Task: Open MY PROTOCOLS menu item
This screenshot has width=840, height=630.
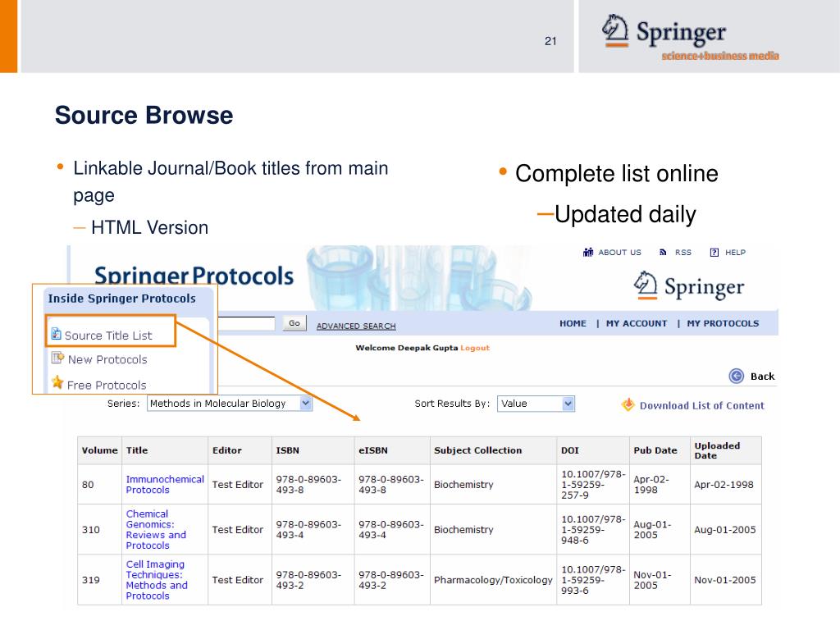Action: (723, 323)
